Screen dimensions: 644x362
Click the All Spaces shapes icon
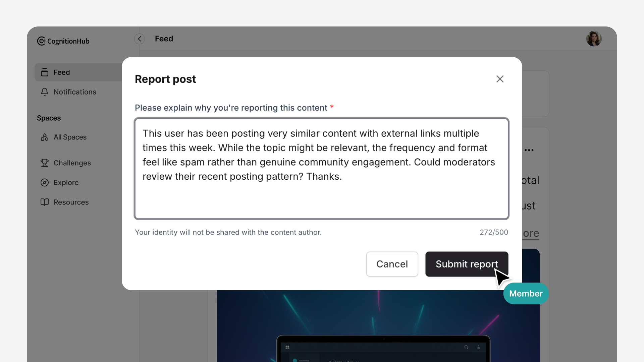click(x=45, y=137)
